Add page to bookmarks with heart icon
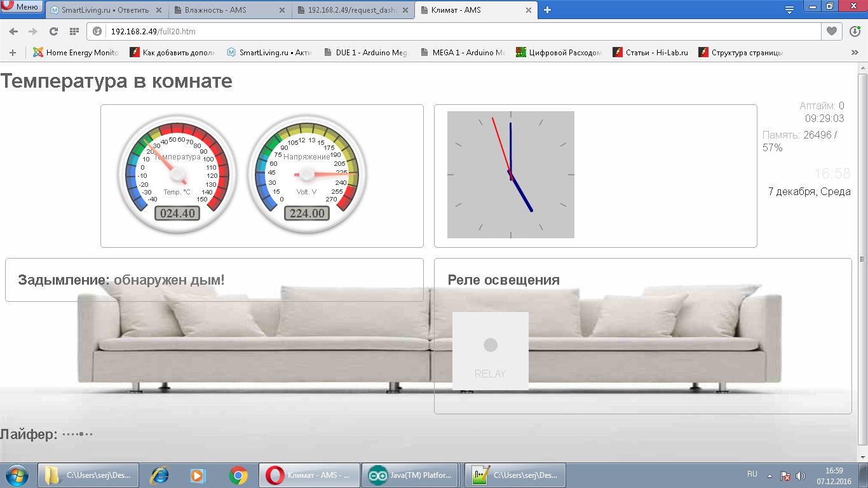 [x=831, y=31]
